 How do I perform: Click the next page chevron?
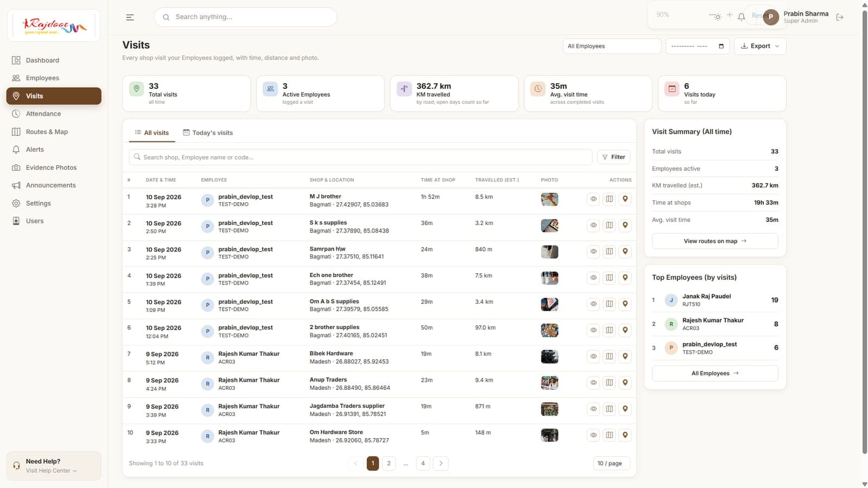point(441,464)
